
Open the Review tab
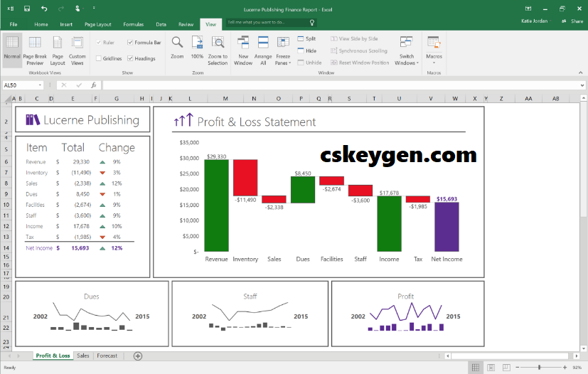[x=186, y=24]
